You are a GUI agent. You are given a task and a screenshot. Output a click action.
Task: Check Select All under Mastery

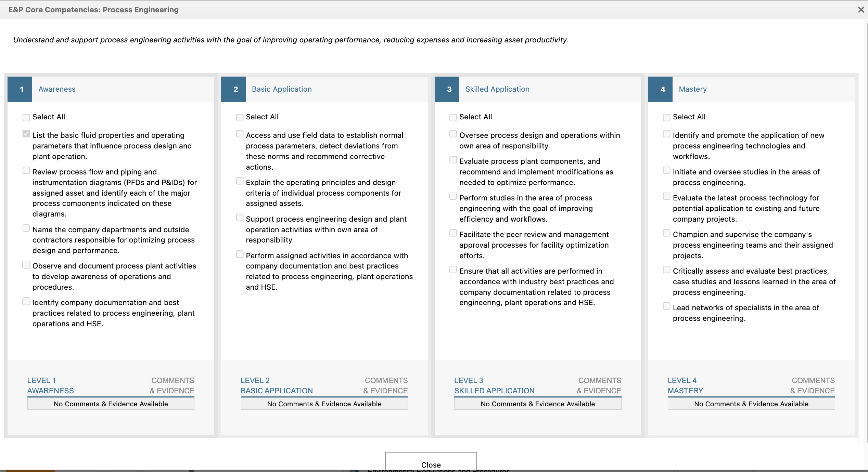click(x=667, y=117)
